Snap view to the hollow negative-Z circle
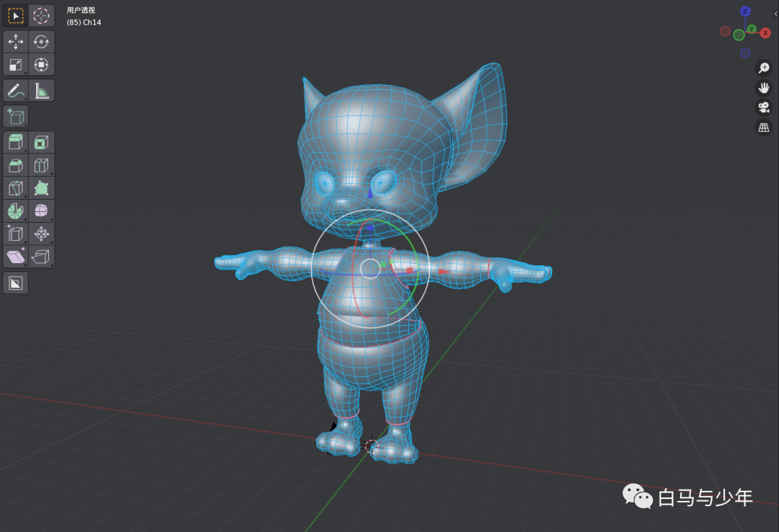The image size is (779, 532). point(745,53)
